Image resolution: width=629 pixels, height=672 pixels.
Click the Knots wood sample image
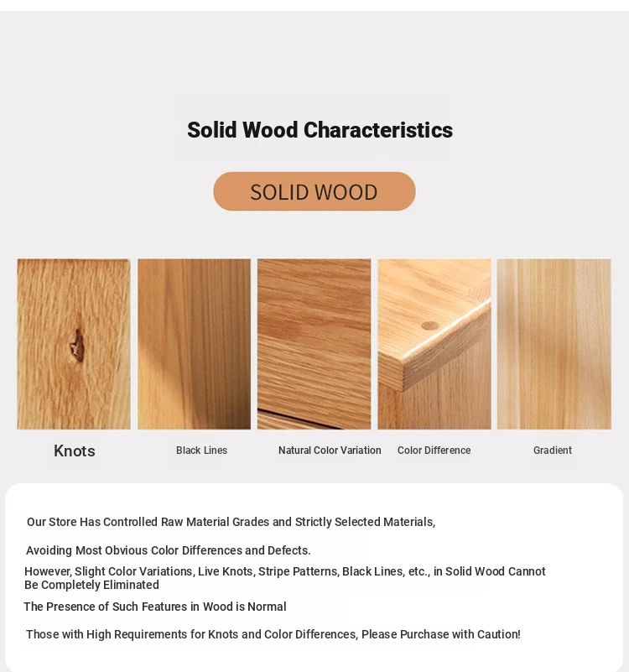74,344
